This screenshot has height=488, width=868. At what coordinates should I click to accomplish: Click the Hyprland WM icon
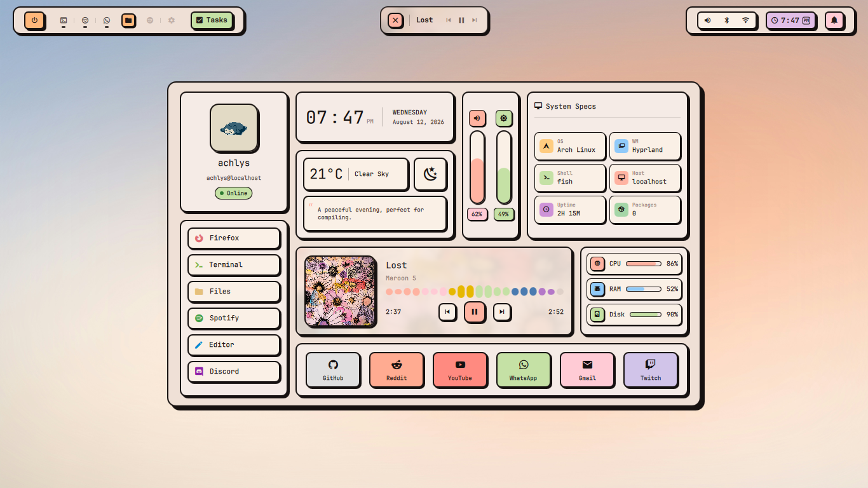tap(621, 146)
